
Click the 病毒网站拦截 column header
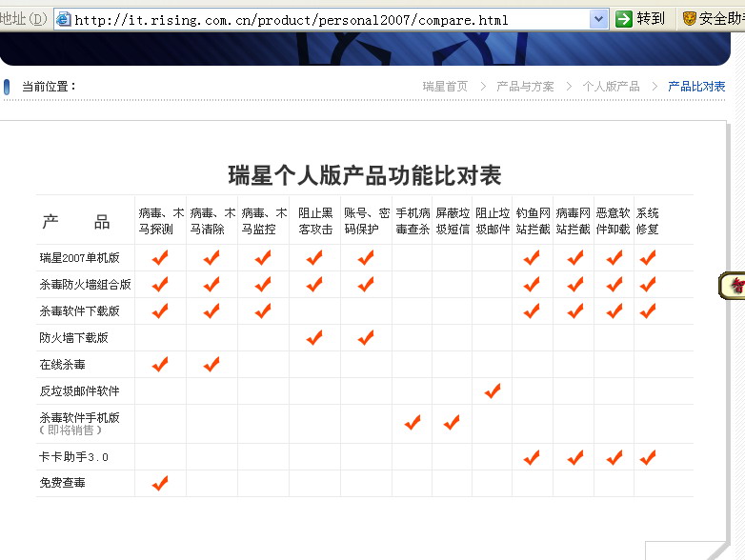point(573,221)
